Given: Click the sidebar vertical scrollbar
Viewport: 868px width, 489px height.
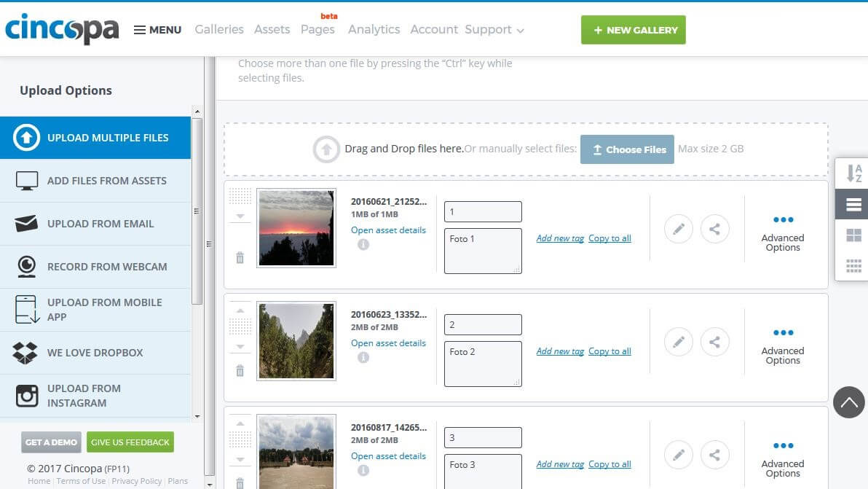Looking at the screenshot, I should (197, 211).
